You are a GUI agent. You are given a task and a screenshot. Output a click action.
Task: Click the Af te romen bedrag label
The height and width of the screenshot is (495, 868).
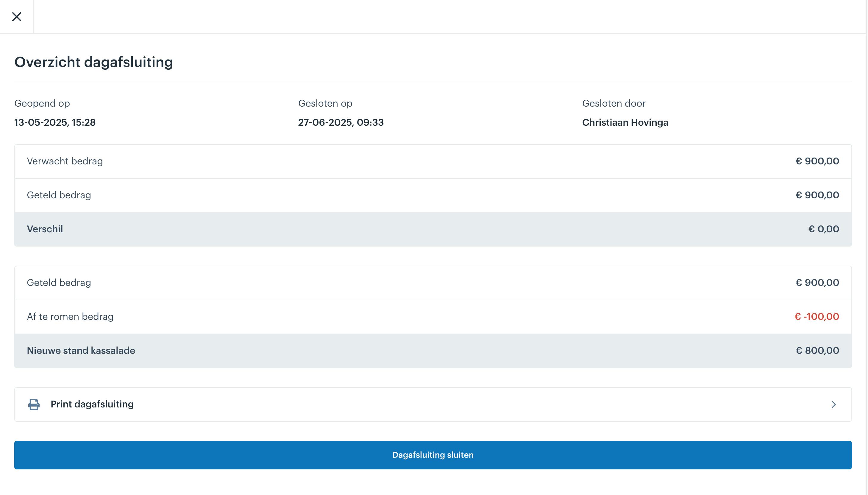(x=70, y=317)
